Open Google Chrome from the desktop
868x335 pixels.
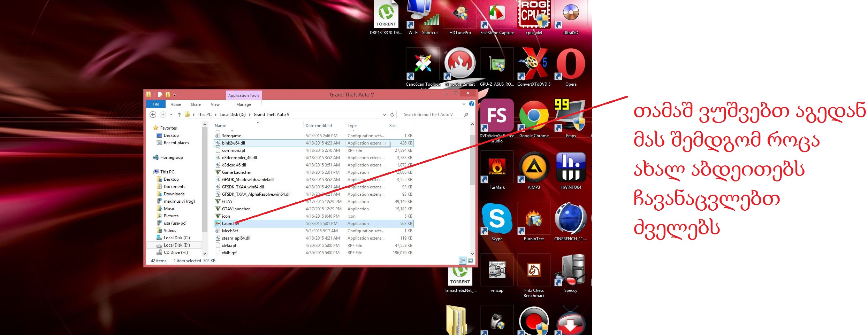tap(533, 117)
